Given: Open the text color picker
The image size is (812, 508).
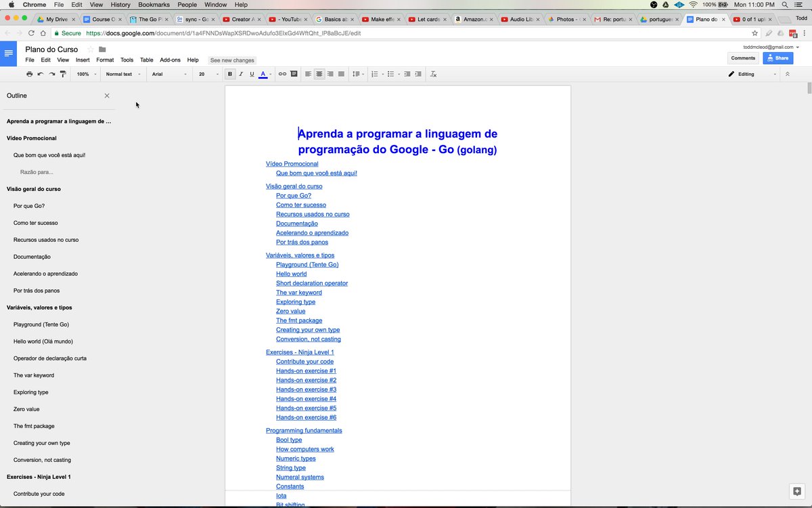Looking at the screenshot, I should [265, 74].
